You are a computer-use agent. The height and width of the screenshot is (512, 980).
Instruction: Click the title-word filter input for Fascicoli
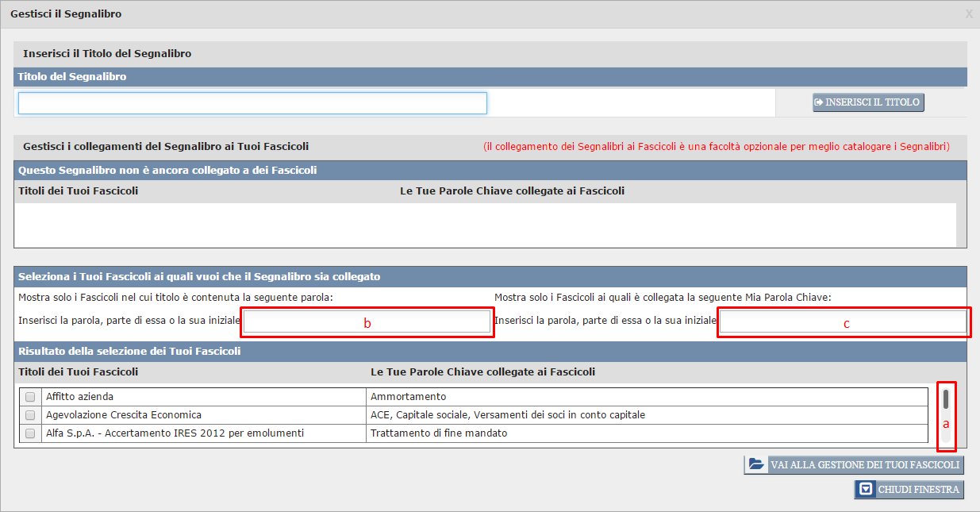(367, 321)
